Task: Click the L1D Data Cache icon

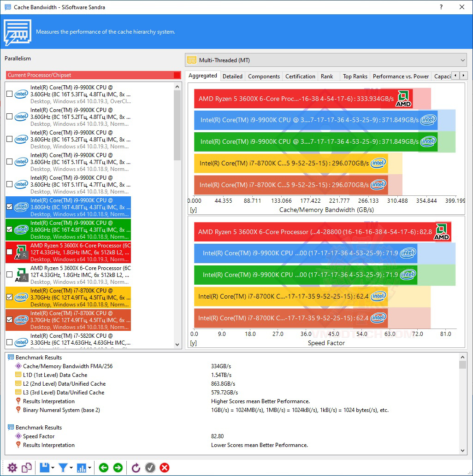Action: (18, 375)
